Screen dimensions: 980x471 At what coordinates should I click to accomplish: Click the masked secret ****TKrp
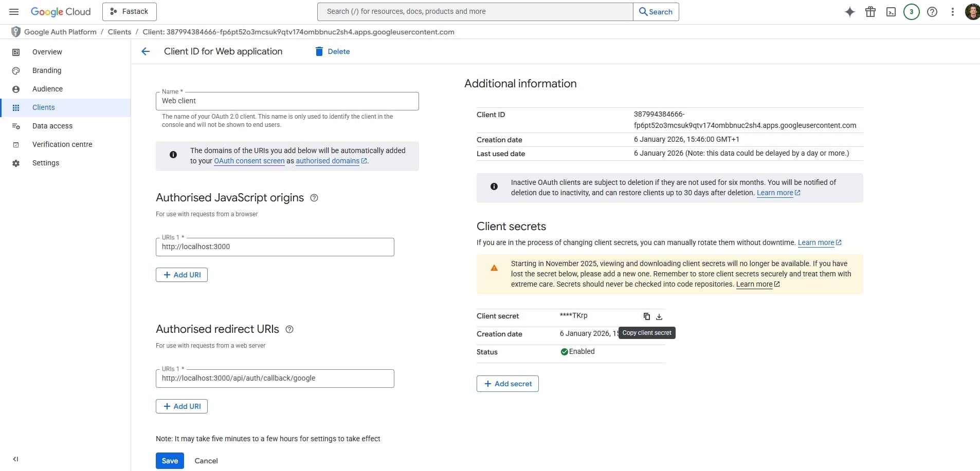coord(573,315)
